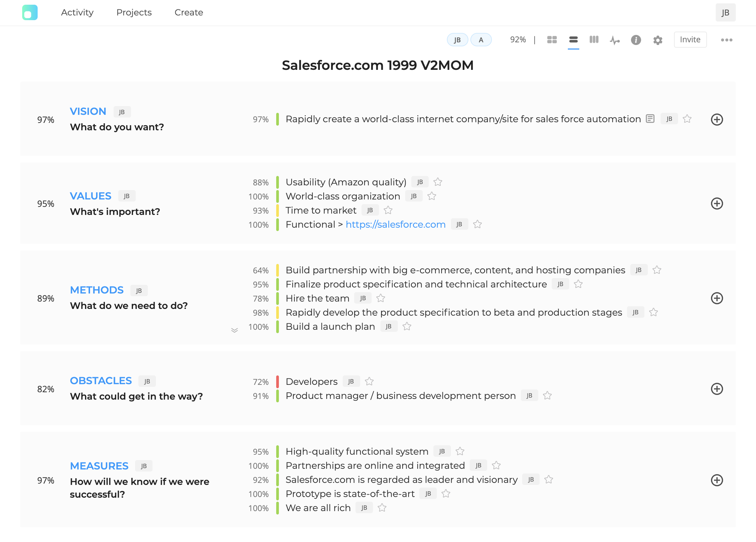
Task: Click the Invite button
Action: (690, 40)
